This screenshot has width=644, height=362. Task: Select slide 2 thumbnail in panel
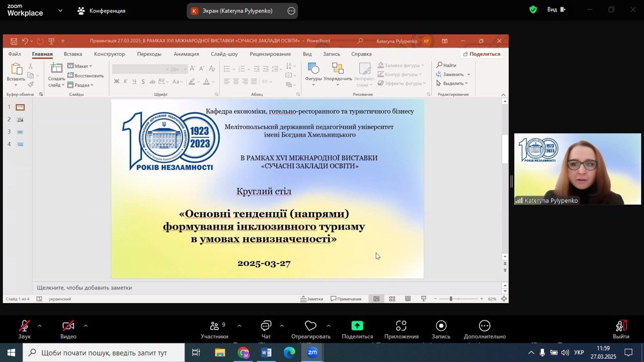(x=20, y=120)
